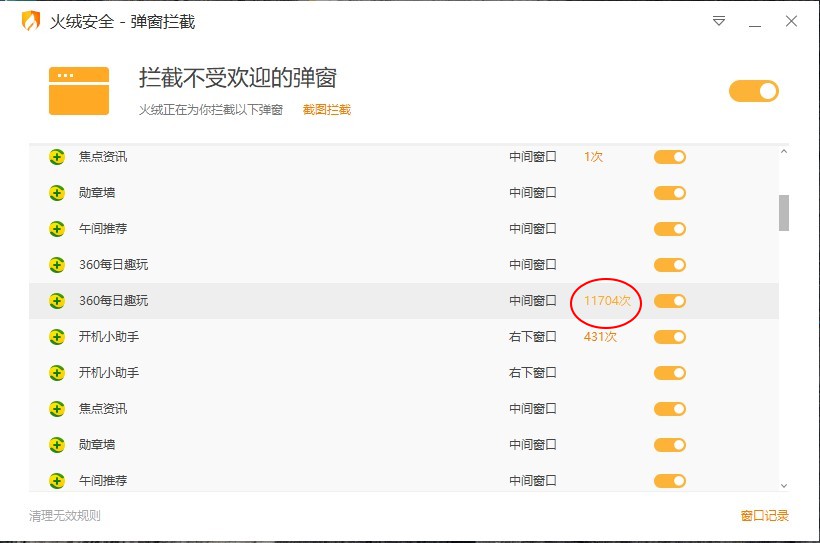Click the scroll down arrow of the rule list
This screenshot has height=543, width=820.
click(x=783, y=485)
